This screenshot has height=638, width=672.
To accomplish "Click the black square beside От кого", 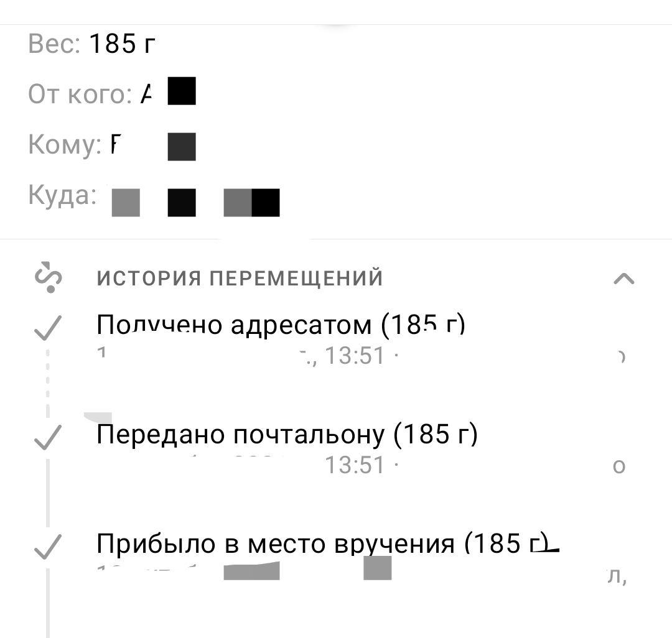I will (182, 91).
